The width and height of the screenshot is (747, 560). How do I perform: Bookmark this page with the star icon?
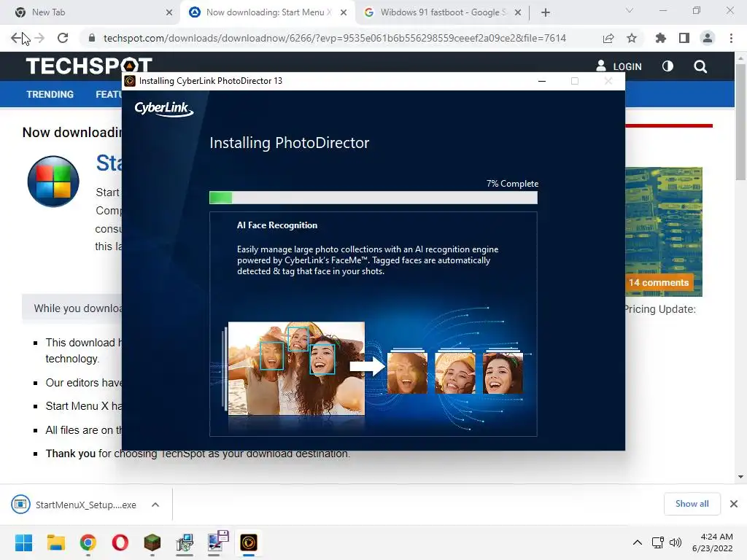click(x=632, y=38)
